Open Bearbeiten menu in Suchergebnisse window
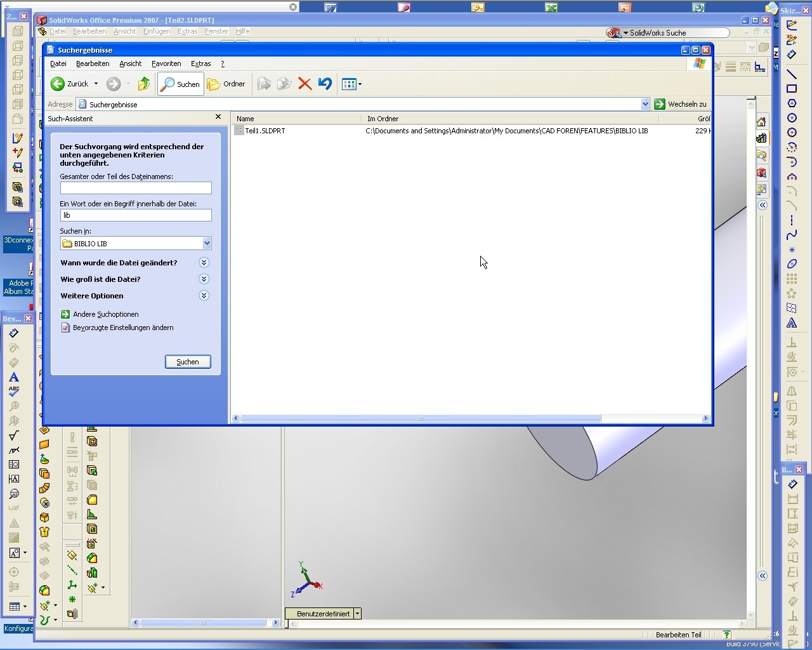Image resolution: width=812 pixels, height=650 pixels. click(x=93, y=63)
